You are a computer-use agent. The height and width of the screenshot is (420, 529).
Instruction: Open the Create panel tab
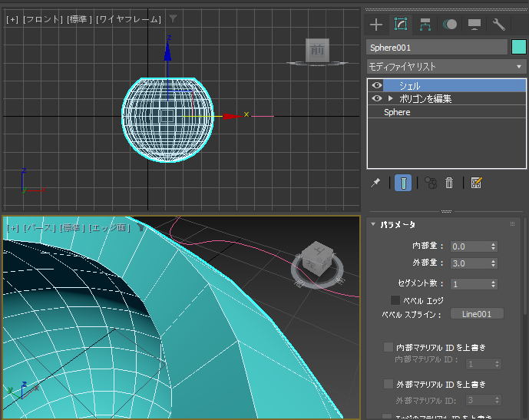pyautogui.click(x=376, y=25)
